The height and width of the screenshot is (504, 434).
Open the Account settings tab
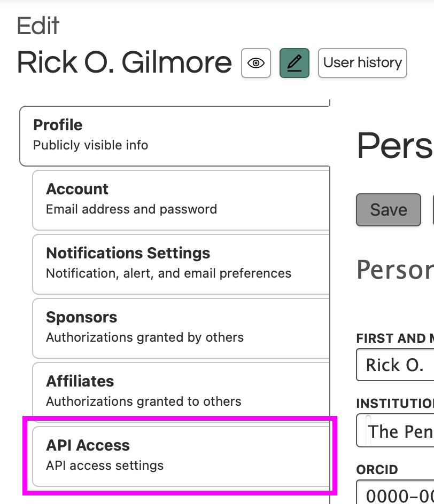[181, 199]
